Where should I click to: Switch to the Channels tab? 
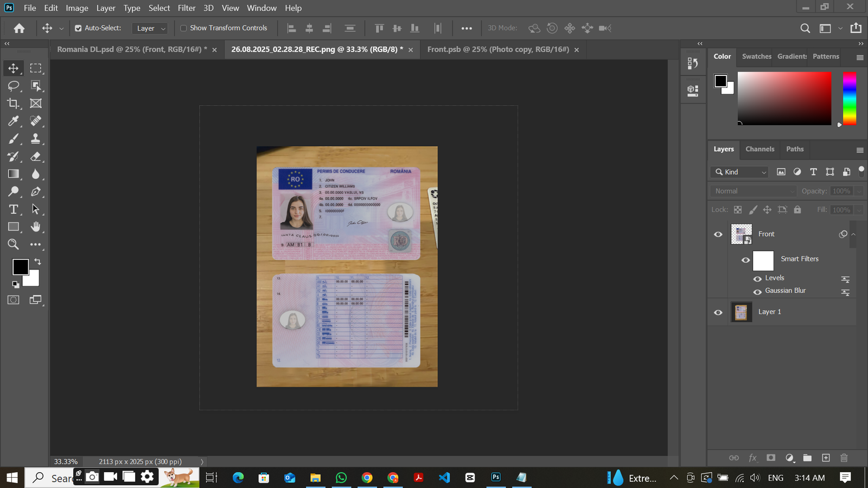point(759,149)
